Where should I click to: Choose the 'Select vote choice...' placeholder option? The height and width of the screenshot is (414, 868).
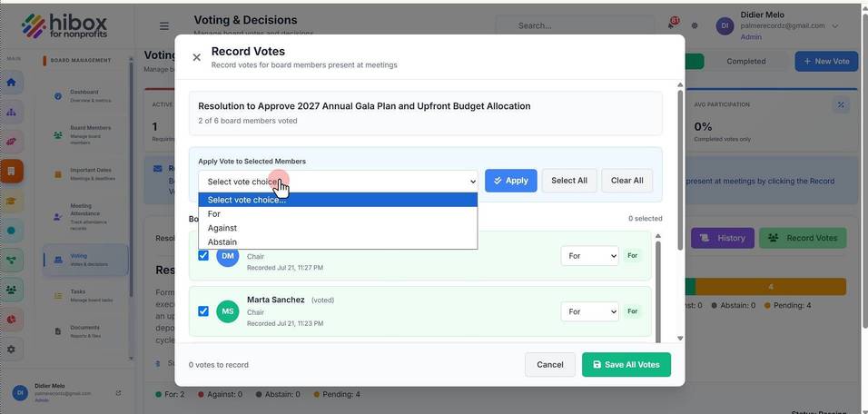339,200
